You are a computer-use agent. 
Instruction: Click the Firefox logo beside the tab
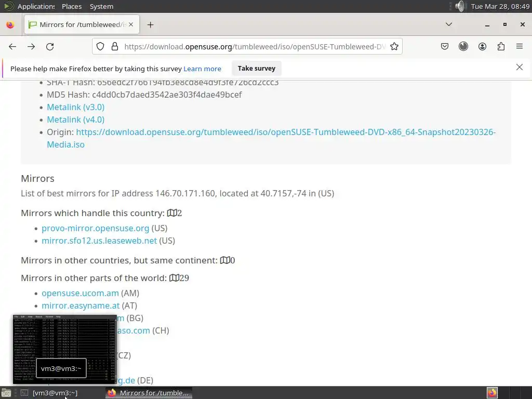click(10, 25)
